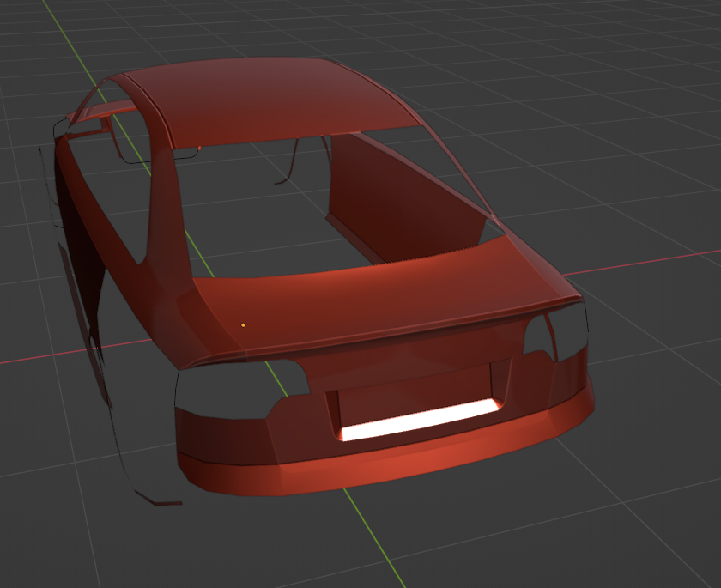This screenshot has width=721, height=588.
Task: Click the orange object origin dot on trunk
Action: point(243,325)
